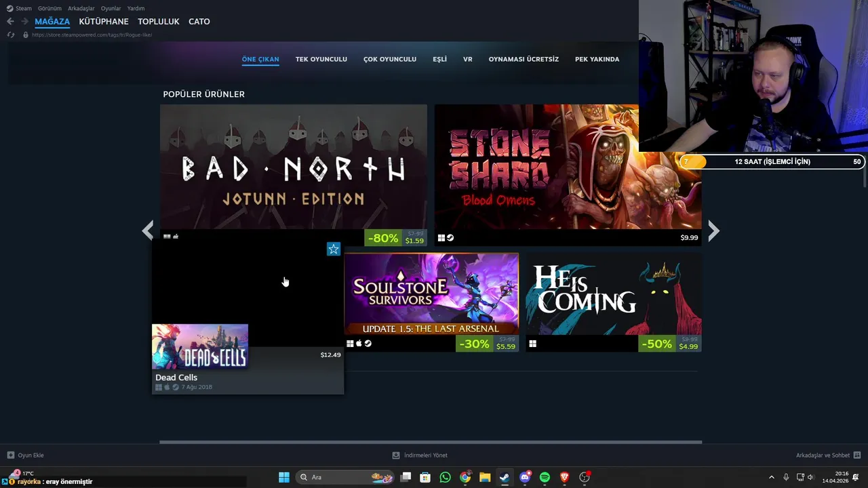Click the He Is Coming -50% discount badge
Viewport: 868px width, 488px height.
pos(656,344)
